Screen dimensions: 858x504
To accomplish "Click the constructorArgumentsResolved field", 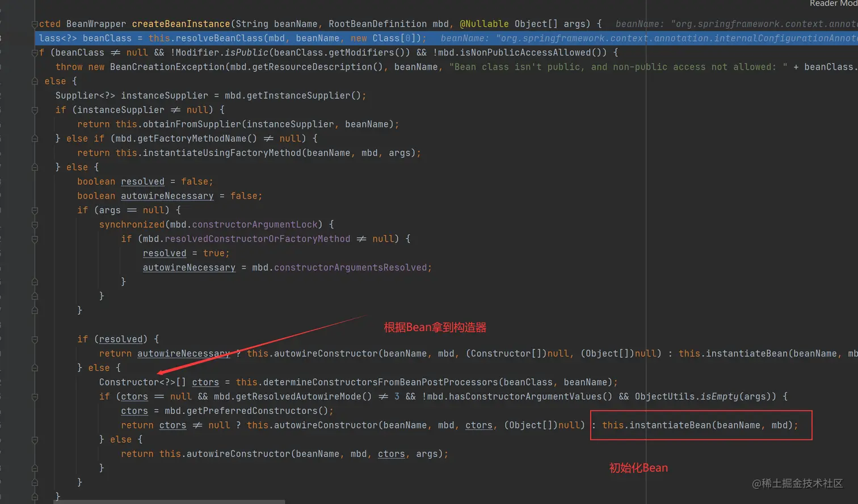I will click(x=351, y=268).
